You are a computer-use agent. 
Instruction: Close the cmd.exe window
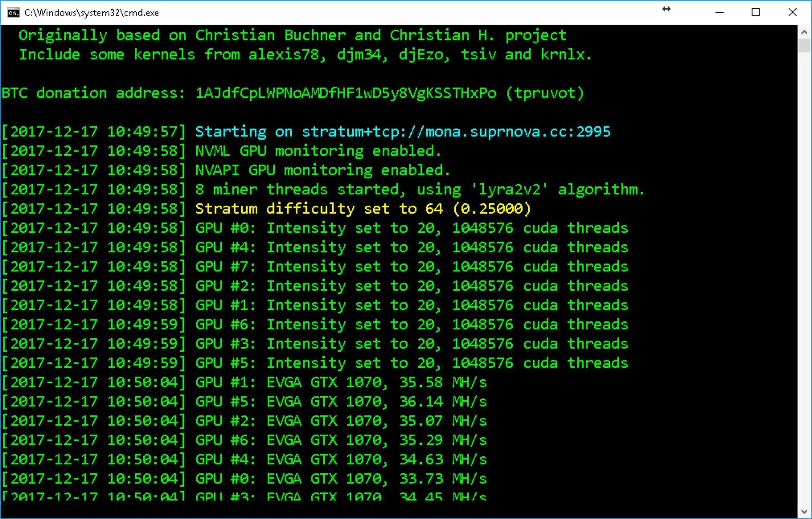[792, 12]
